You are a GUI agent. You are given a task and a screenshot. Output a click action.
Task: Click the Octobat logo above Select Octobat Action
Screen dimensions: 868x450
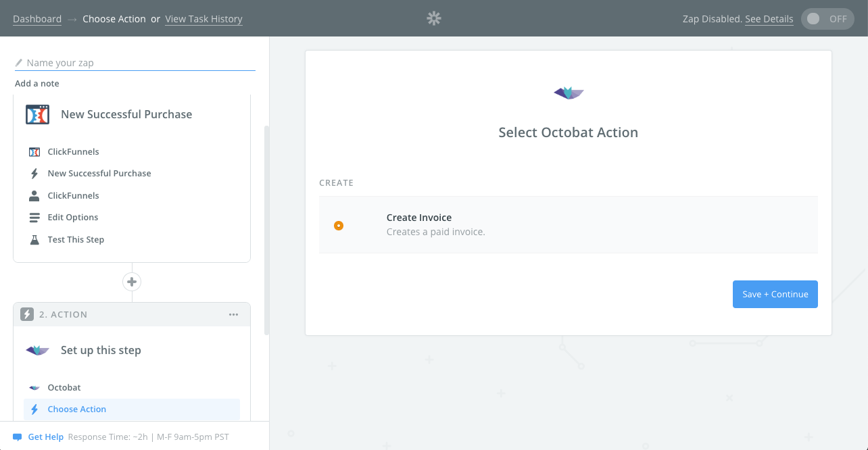pos(569,93)
